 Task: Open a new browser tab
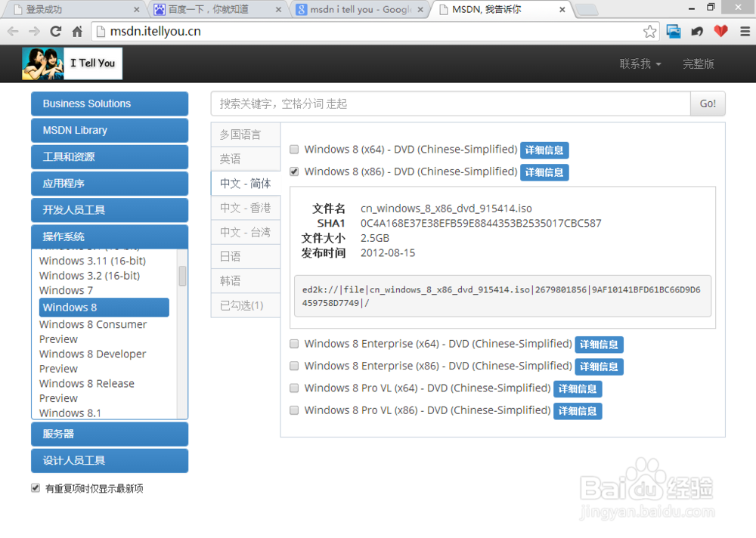[587, 10]
